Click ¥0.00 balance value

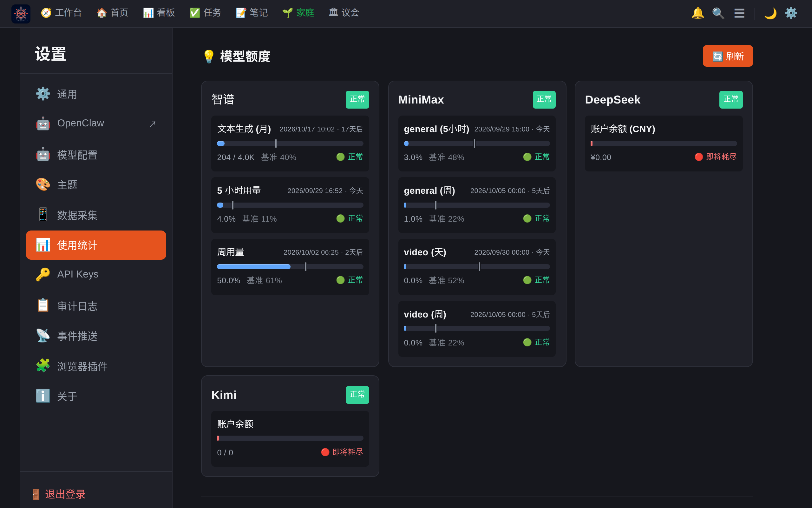pos(601,157)
